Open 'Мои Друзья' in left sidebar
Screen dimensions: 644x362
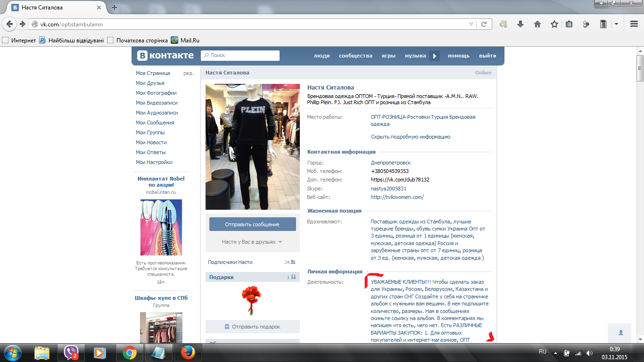(x=150, y=83)
